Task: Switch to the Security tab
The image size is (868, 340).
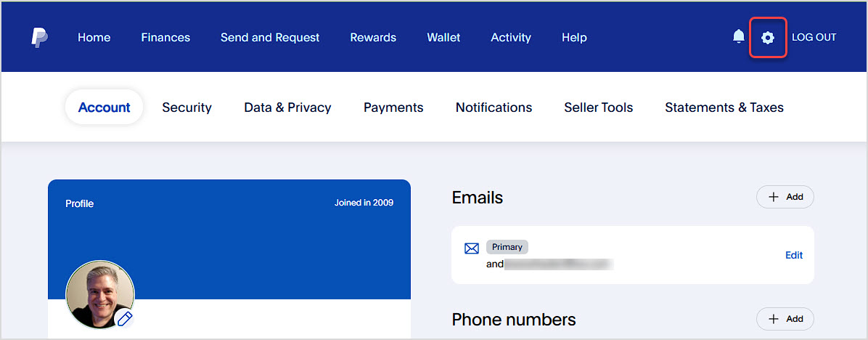Action: coord(187,108)
